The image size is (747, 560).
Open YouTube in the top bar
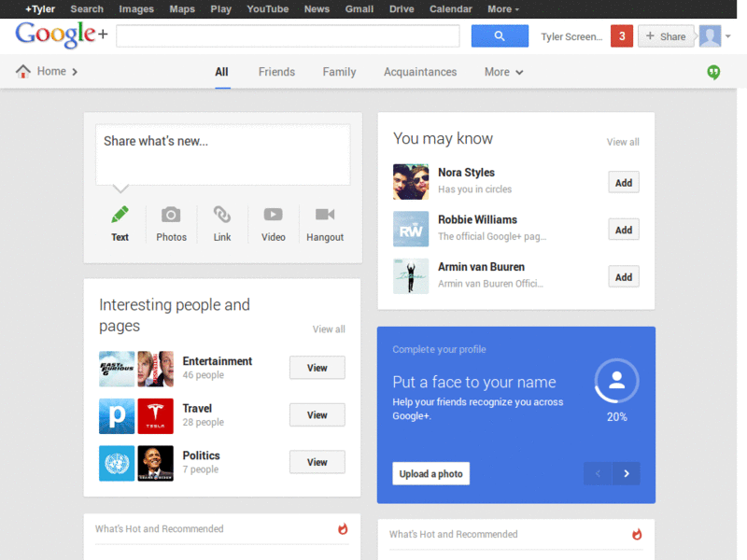tap(268, 9)
